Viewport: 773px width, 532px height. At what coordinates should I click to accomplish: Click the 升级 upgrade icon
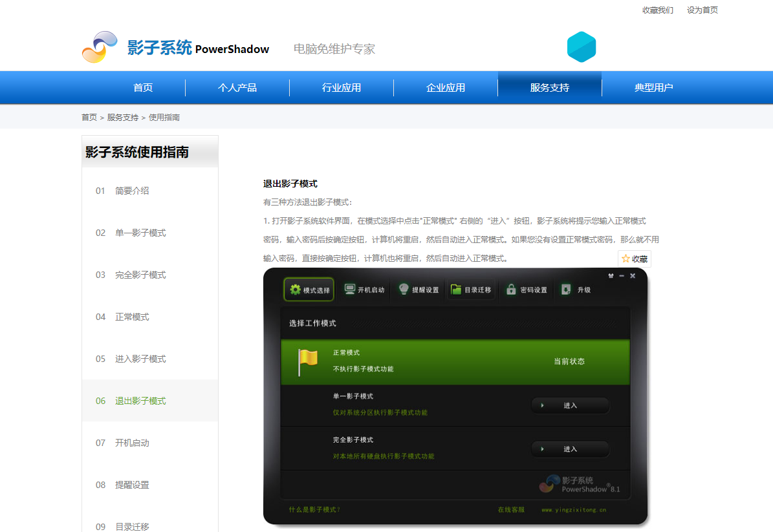564,290
